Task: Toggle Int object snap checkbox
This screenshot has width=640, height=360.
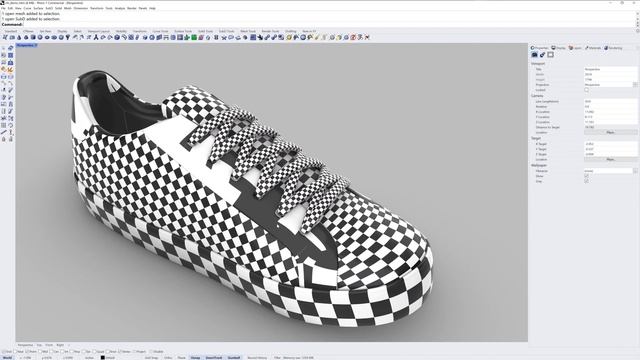Action: click(62, 351)
